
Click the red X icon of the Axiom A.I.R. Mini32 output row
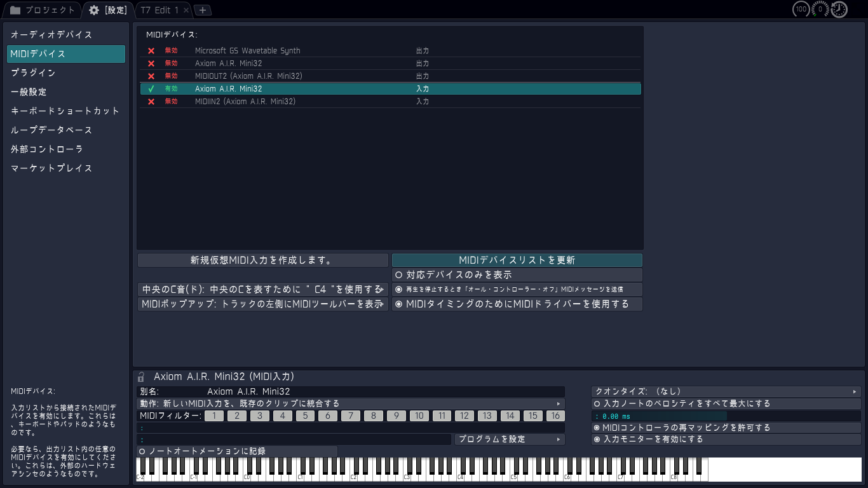click(151, 64)
